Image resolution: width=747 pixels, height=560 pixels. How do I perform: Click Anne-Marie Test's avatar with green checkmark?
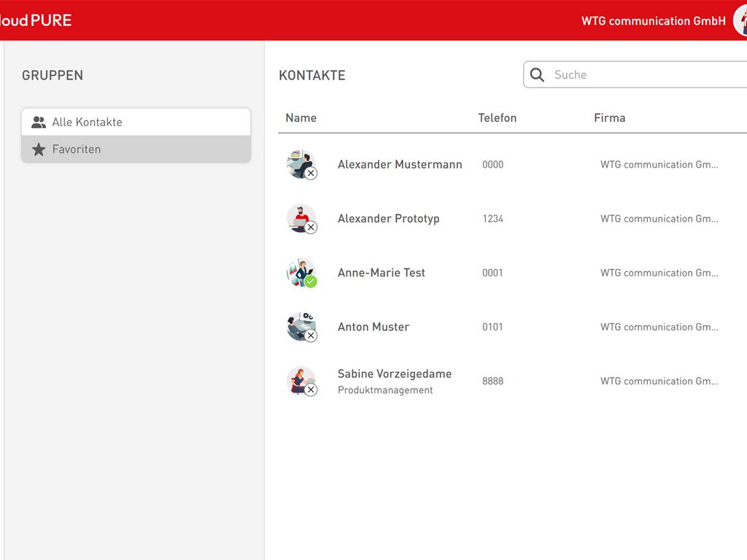click(x=301, y=273)
